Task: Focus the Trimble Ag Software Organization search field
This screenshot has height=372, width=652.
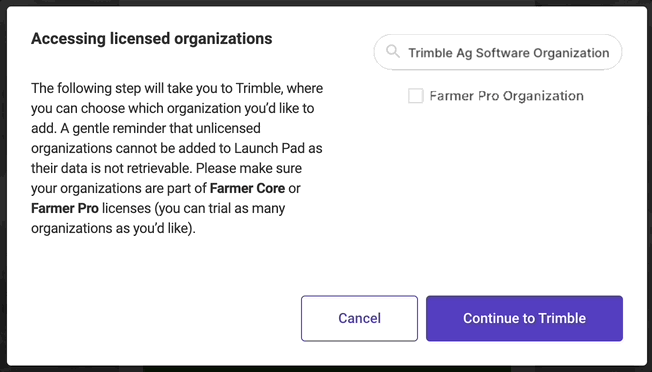Action: pos(498,52)
